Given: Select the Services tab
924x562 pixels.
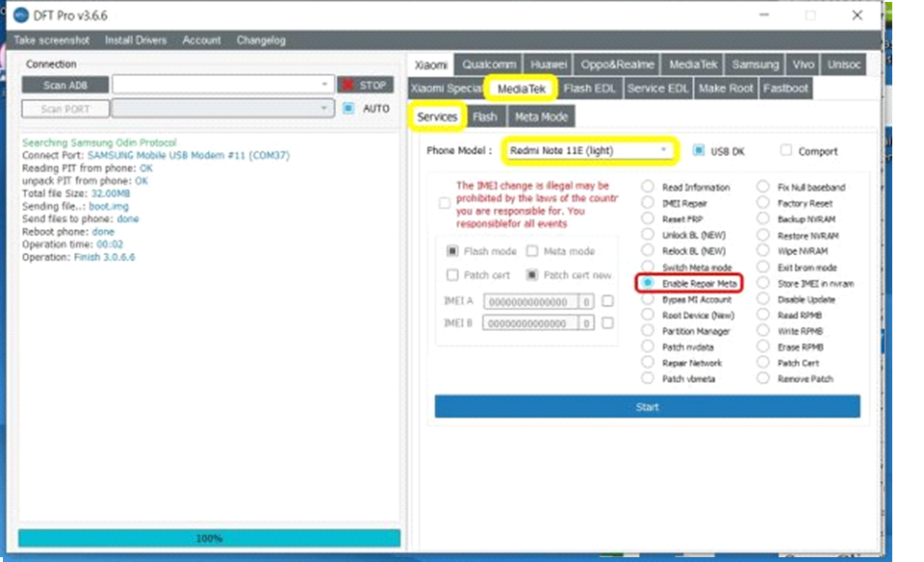Looking at the screenshot, I should pyautogui.click(x=437, y=116).
